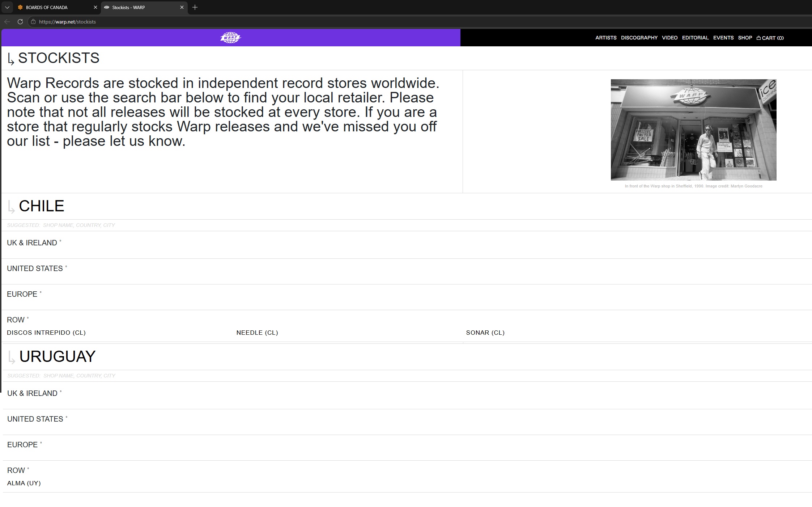
Task: Close the Boards of Canada tab
Action: click(95, 7)
